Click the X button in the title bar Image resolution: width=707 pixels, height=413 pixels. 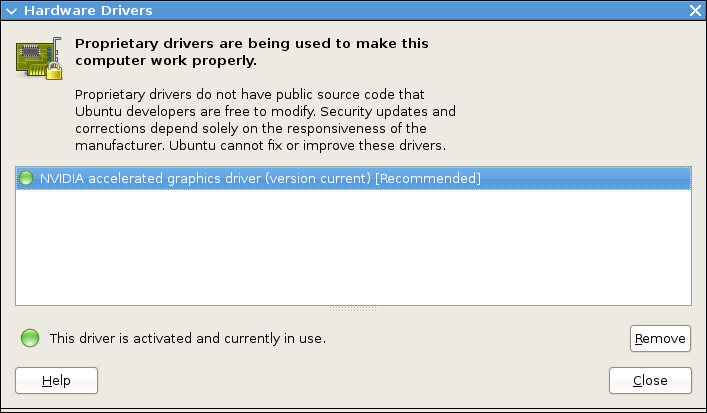(x=696, y=10)
